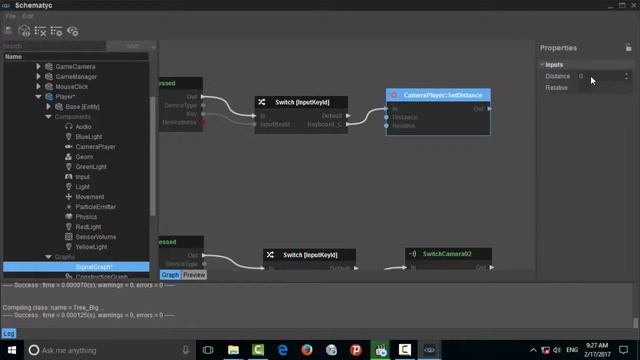Click the entity preview eye toolbar icon

[x=24, y=31]
